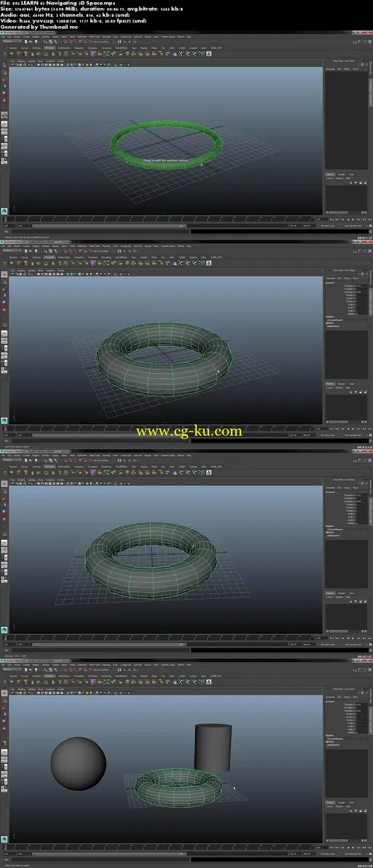Open Polygons menu-set dropdown in sphere-and-cylinder frame
The image size is (373, 868).
pos(11,669)
